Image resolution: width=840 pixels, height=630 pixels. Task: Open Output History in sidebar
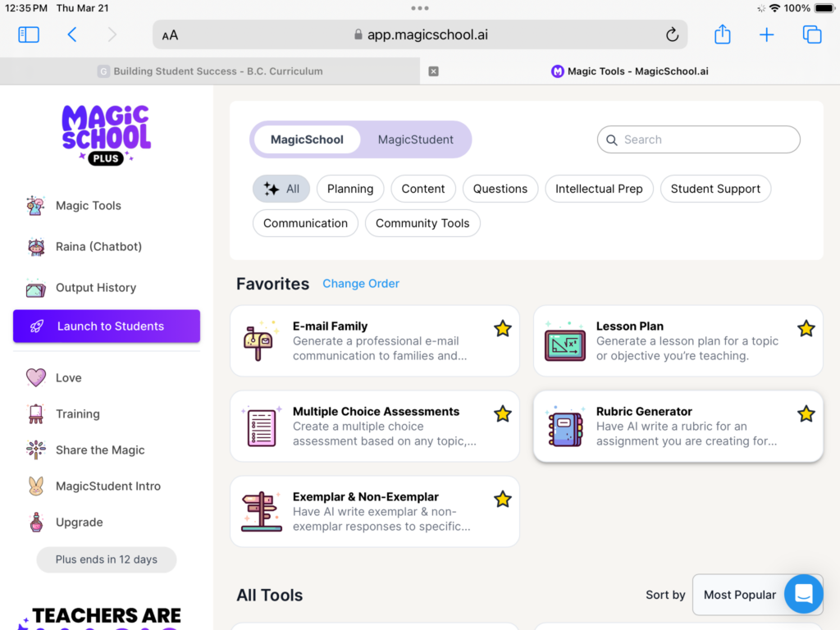pos(107,288)
